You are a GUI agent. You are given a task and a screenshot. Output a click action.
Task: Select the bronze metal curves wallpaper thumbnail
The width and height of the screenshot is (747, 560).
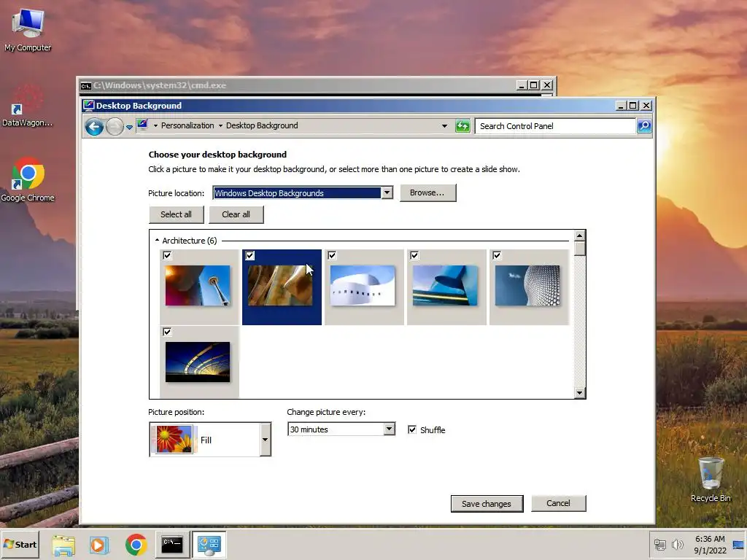click(x=280, y=286)
